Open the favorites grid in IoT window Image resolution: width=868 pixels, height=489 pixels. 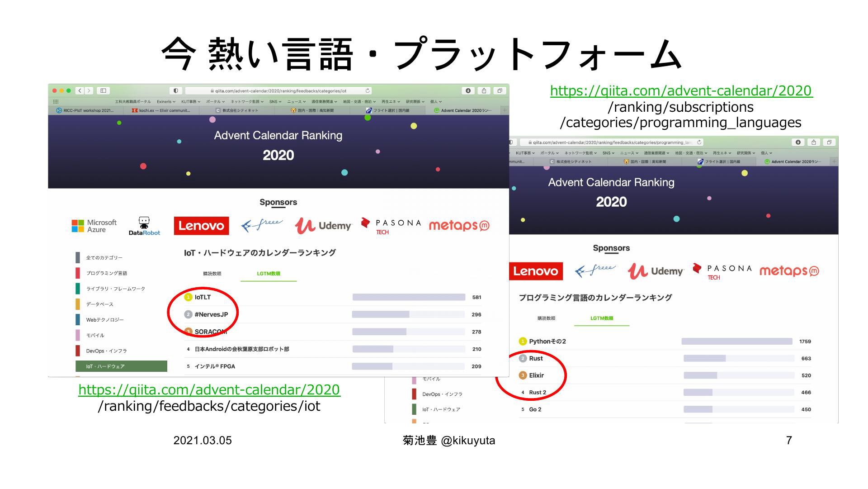(56, 102)
